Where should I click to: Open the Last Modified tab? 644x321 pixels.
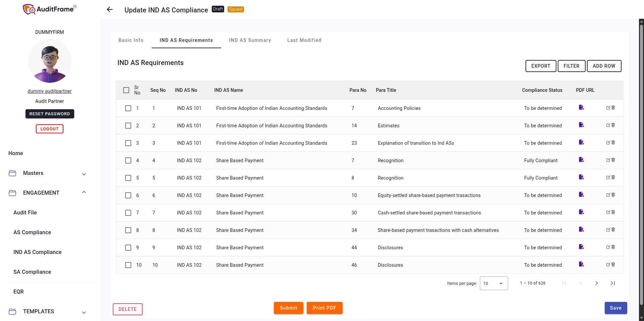[304, 40]
